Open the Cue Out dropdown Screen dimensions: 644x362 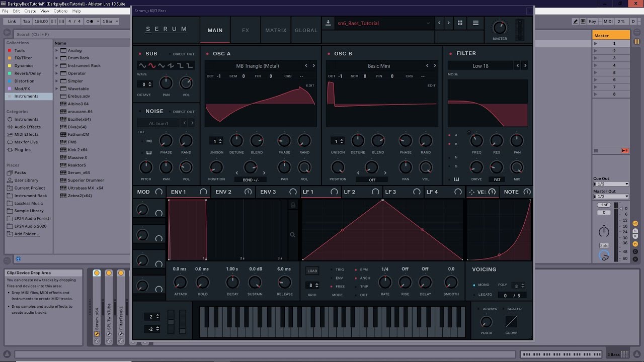pyautogui.click(x=611, y=184)
